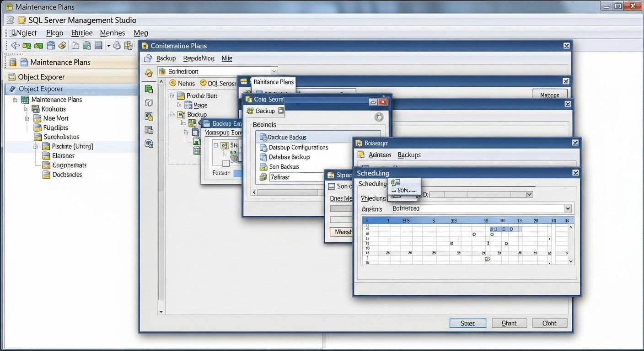Click the Mensh button in Stpan dialog
The image size is (644, 351).
coord(341,232)
